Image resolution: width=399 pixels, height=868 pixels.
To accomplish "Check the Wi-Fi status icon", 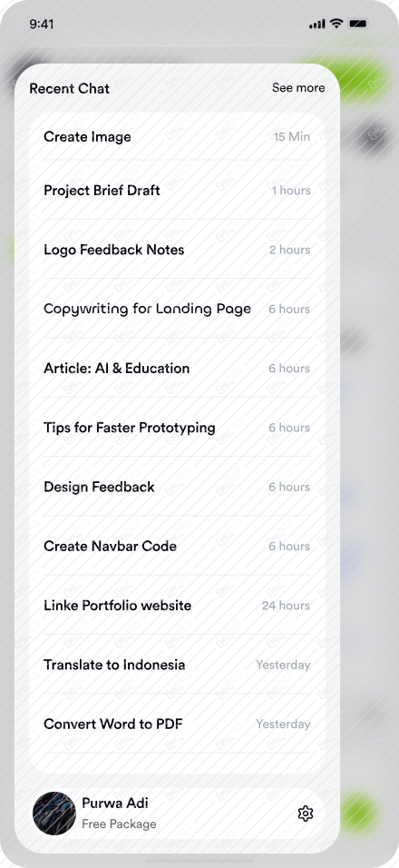I will click(336, 24).
